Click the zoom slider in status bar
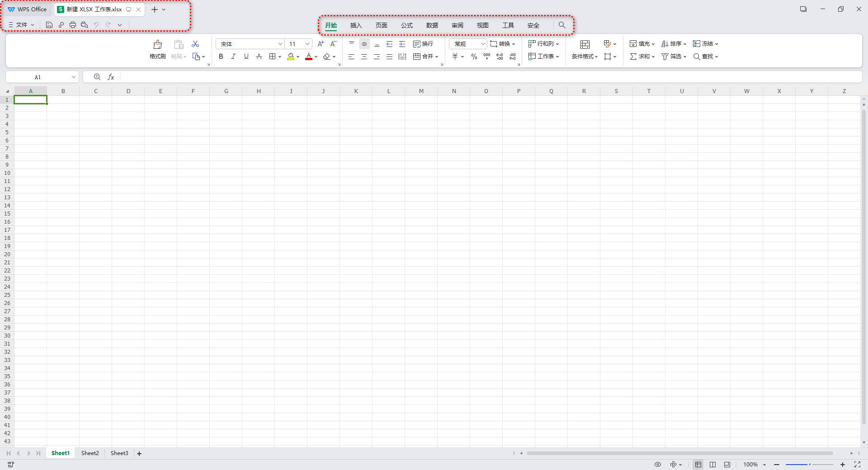The width and height of the screenshot is (868, 470). [809, 465]
